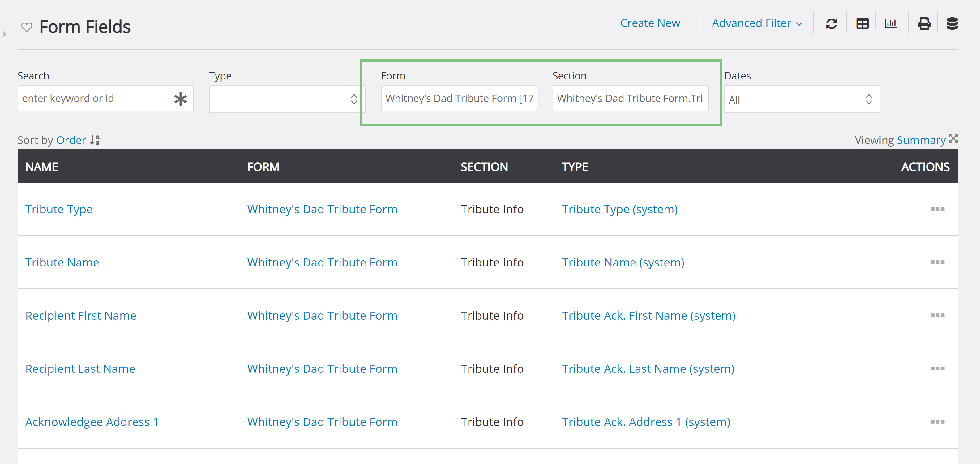Click the asterisk wildcard icon in Search
Viewport: 980px width, 464px height.
pyautogui.click(x=180, y=99)
